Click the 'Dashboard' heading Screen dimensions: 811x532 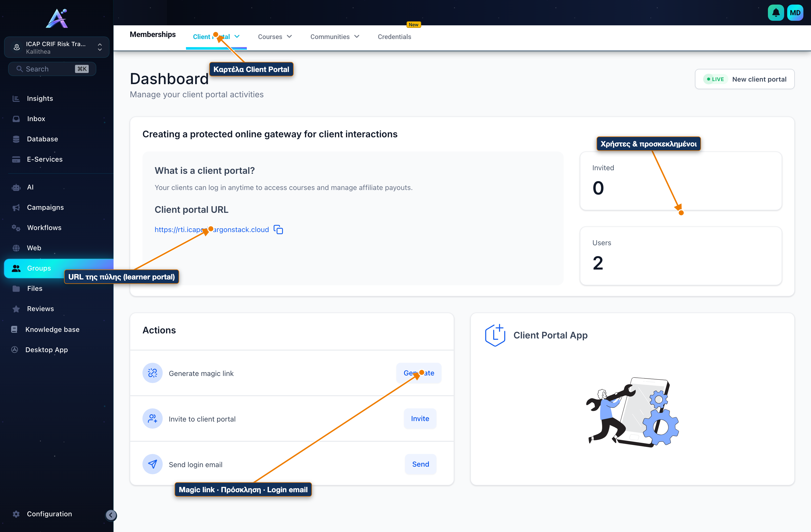[x=169, y=79]
